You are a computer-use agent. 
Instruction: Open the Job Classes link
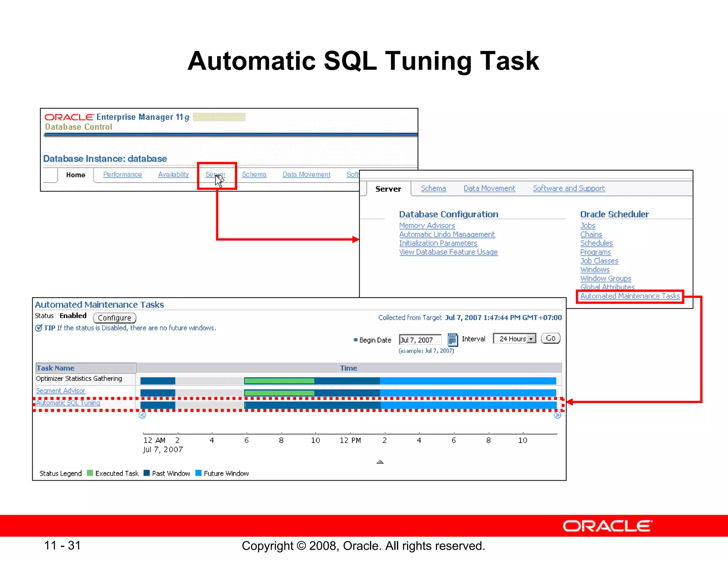[x=599, y=261]
